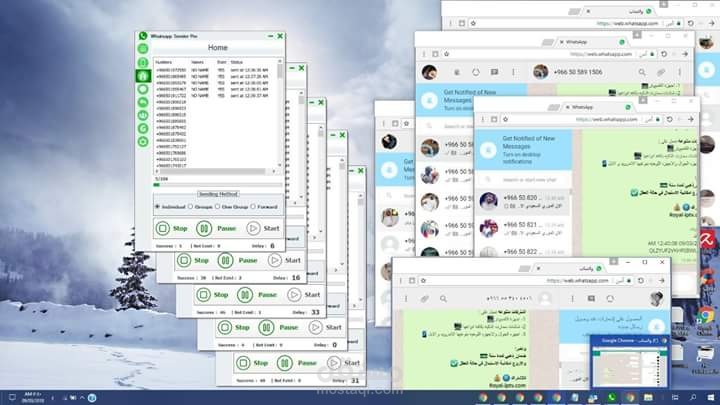Click the taskbar search magnifier

point(692,397)
